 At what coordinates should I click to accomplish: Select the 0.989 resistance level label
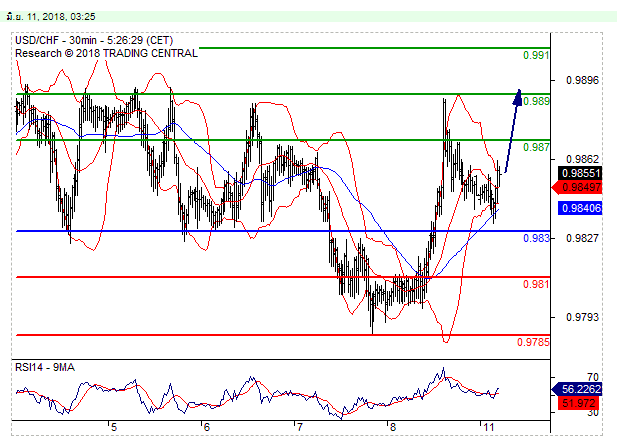click(x=536, y=101)
